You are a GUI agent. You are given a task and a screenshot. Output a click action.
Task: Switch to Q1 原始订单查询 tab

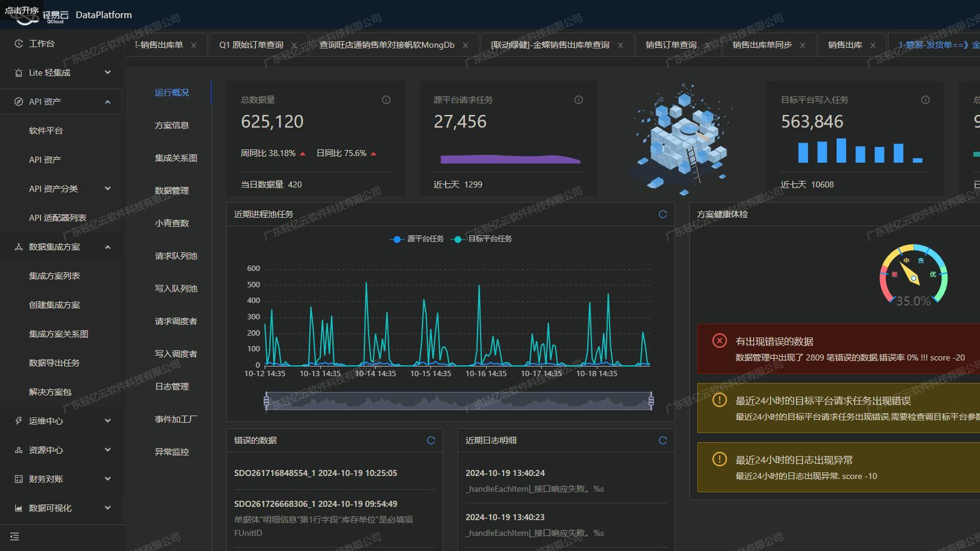(251, 45)
